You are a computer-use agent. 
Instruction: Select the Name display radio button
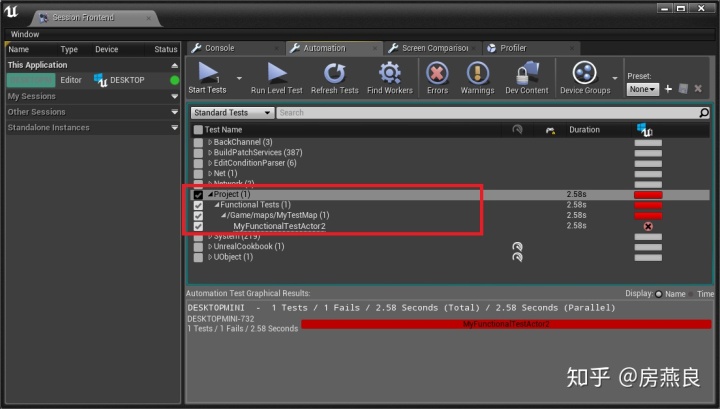tap(658, 294)
